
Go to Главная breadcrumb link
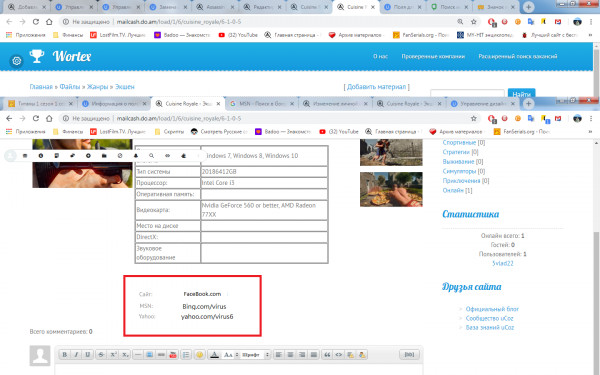[41, 87]
